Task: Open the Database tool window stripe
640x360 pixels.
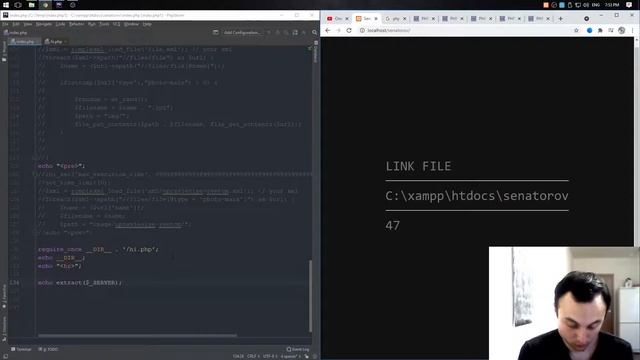Action: coord(316,52)
